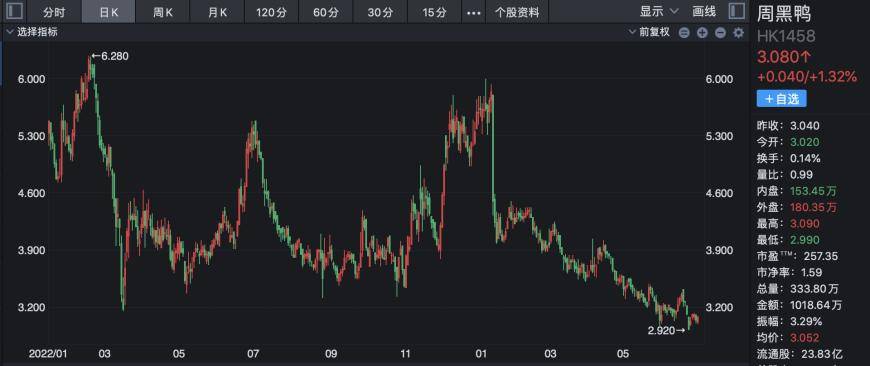
Task: Select the 周K weekly chart tab
Action: pyautogui.click(x=163, y=12)
